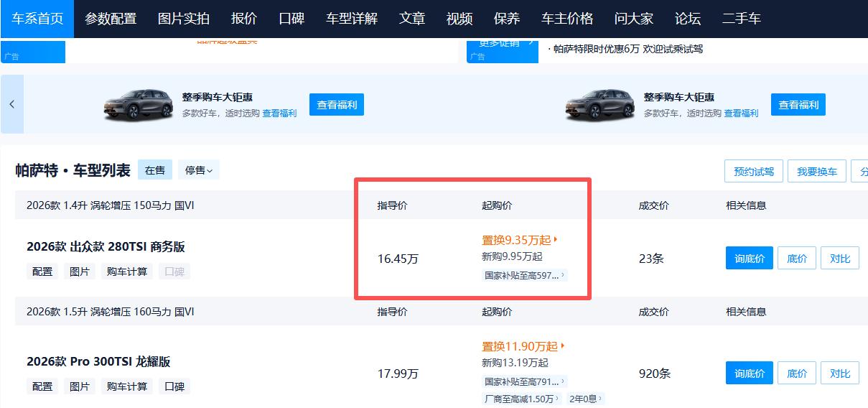Open the 二手车 tab
868x408 pixels.
coord(742,19)
